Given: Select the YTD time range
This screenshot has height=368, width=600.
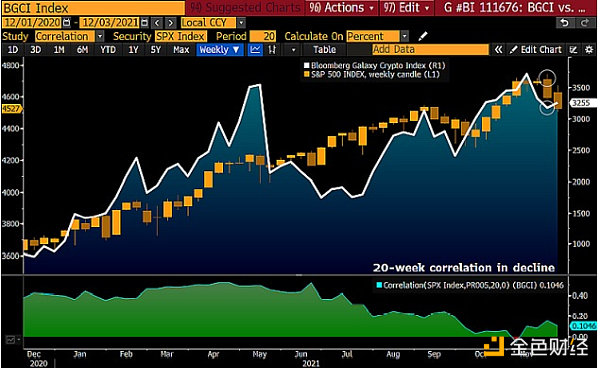Looking at the screenshot, I should [x=108, y=50].
